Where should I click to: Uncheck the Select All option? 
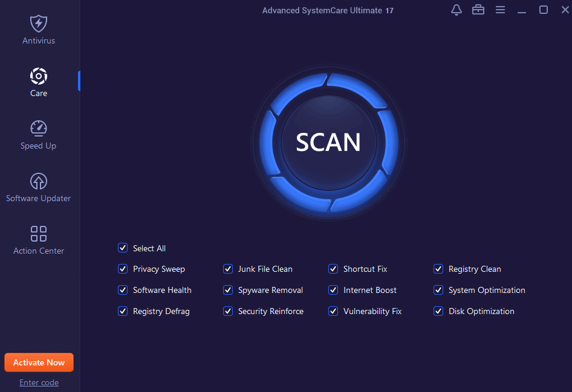[x=123, y=248]
